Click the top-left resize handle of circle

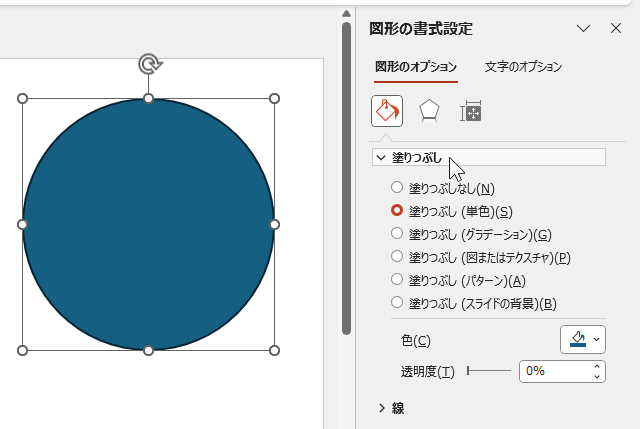pos(22,98)
